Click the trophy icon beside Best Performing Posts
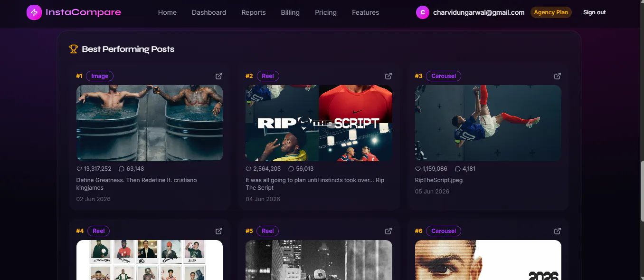The image size is (644, 280). click(74, 49)
